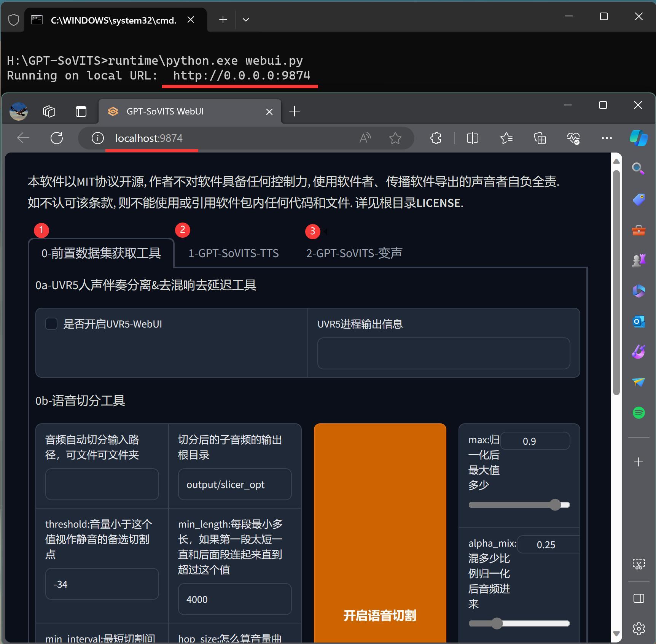Image resolution: width=656 pixels, height=644 pixels.
Task: Click the UVR5进程输出信息 text box
Action: tap(444, 353)
